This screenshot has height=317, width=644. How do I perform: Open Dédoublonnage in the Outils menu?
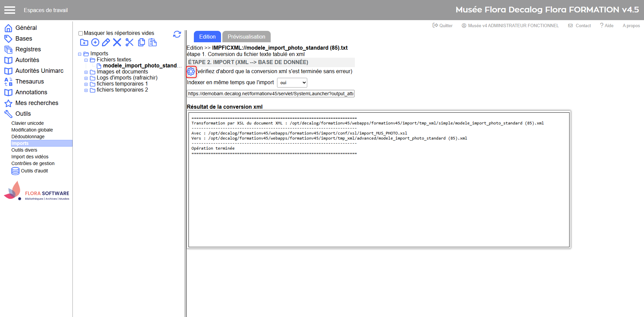point(28,137)
